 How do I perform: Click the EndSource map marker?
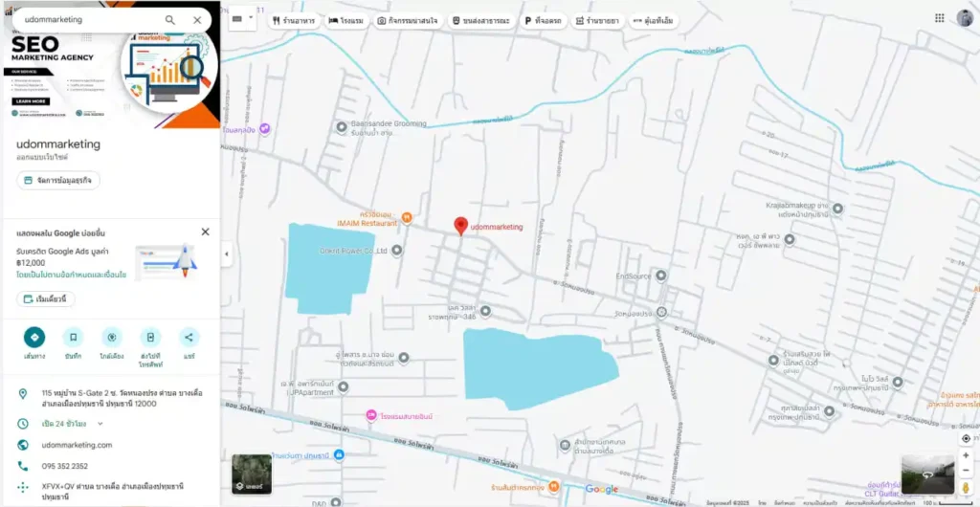click(x=660, y=276)
